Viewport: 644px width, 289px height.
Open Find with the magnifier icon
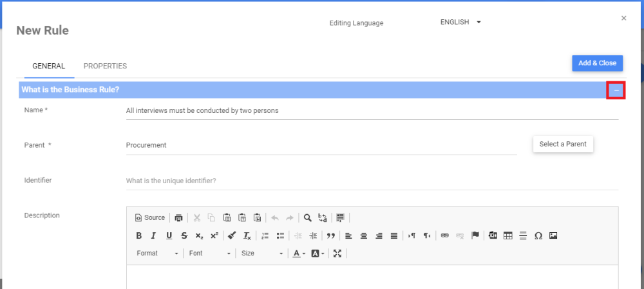pyautogui.click(x=307, y=218)
